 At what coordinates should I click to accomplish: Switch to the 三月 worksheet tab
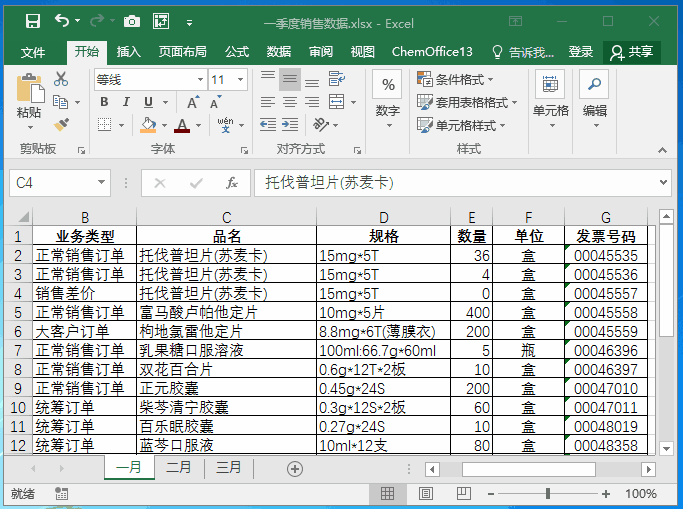tap(229, 468)
